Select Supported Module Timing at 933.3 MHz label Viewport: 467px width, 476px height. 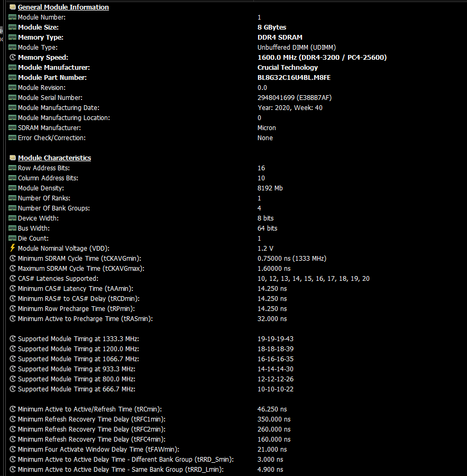click(x=77, y=369)
